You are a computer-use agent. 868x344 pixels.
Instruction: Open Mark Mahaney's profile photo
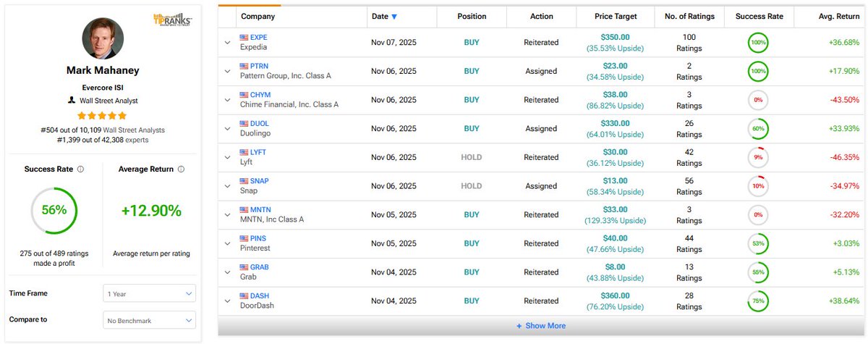point(103,38)
